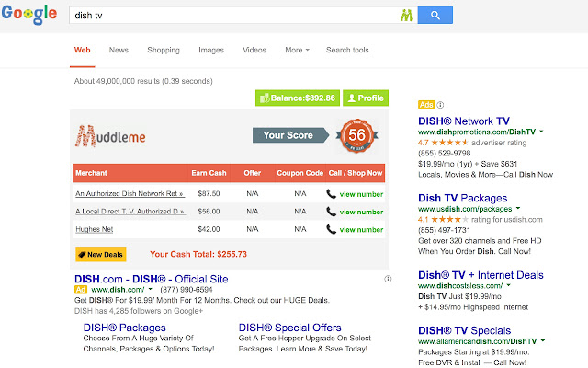Image resolution: width=588 pixels, height=368 pixels.
Task: Click the Merchant column header
Action: [x=91, y=173]
